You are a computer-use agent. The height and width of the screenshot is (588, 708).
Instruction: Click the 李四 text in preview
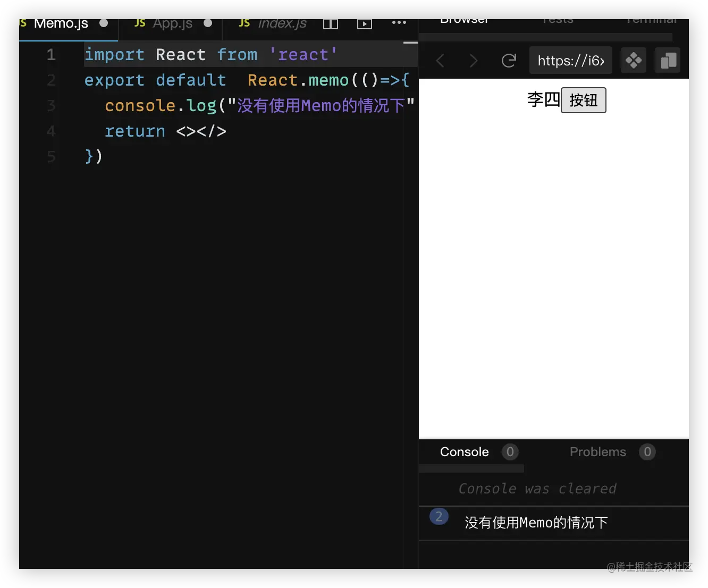pyautogui.click(x=544, y=99)
